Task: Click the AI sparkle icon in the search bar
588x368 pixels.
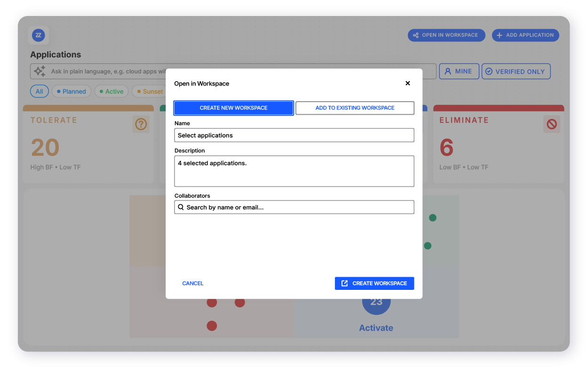Action: click(40, 72)
